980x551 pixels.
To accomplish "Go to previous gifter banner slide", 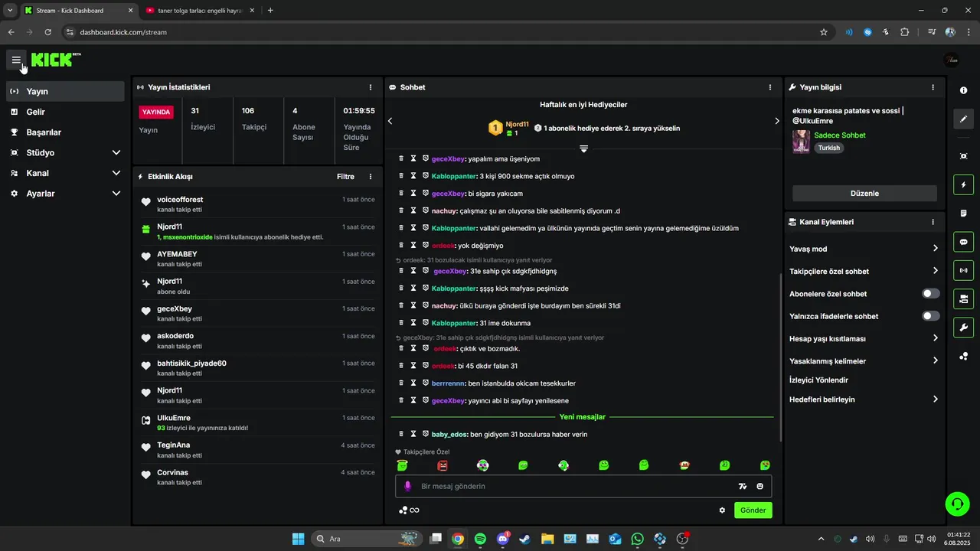I will pyautogui.click(x=390, y=121).
